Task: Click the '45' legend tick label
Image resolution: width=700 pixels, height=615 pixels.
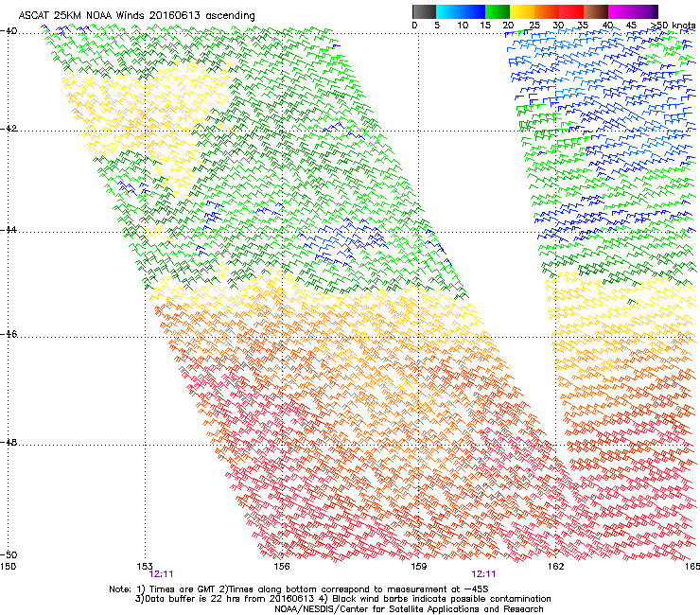Action: coord(631,26)
